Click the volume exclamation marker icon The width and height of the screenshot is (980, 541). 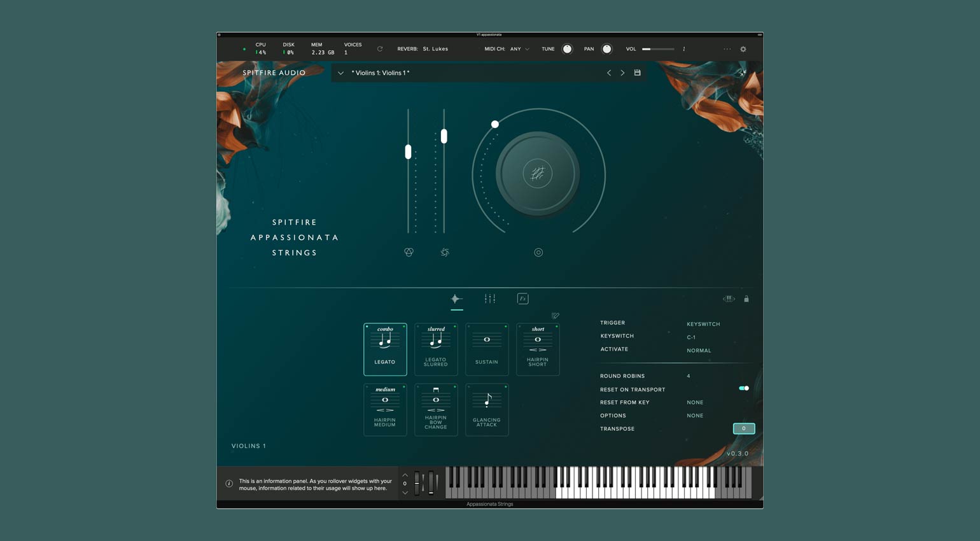(684, 49)
